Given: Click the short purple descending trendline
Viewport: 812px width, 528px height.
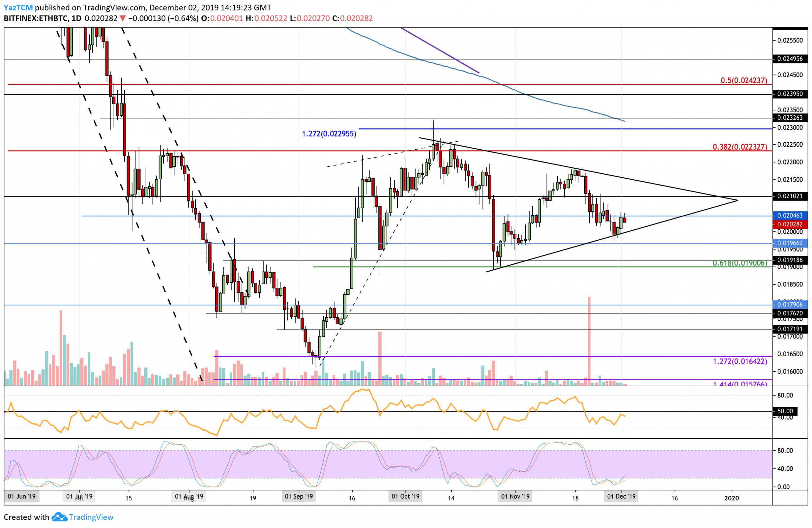Looking at the screenshot, I should [441, 50].
